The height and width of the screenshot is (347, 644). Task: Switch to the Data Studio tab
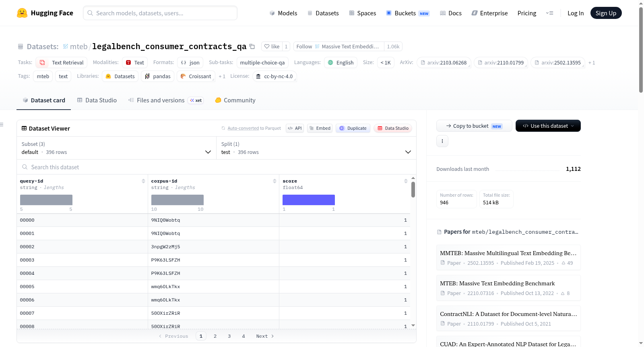point(97,100)
